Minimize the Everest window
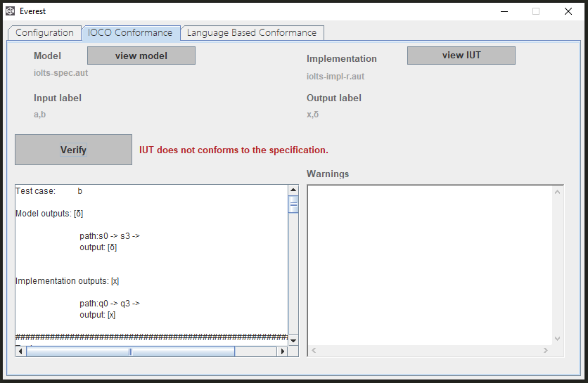This screenshot has width=588, height=383. tap(504, 11)
